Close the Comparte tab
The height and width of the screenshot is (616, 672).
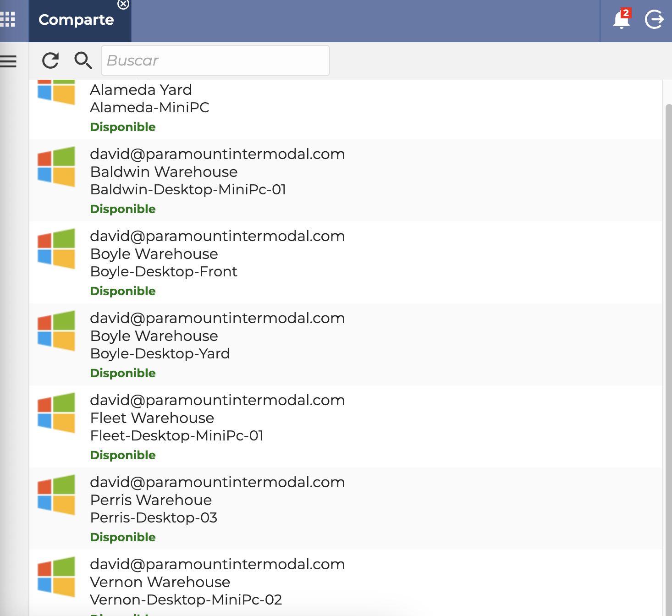[x=123, y=4]
